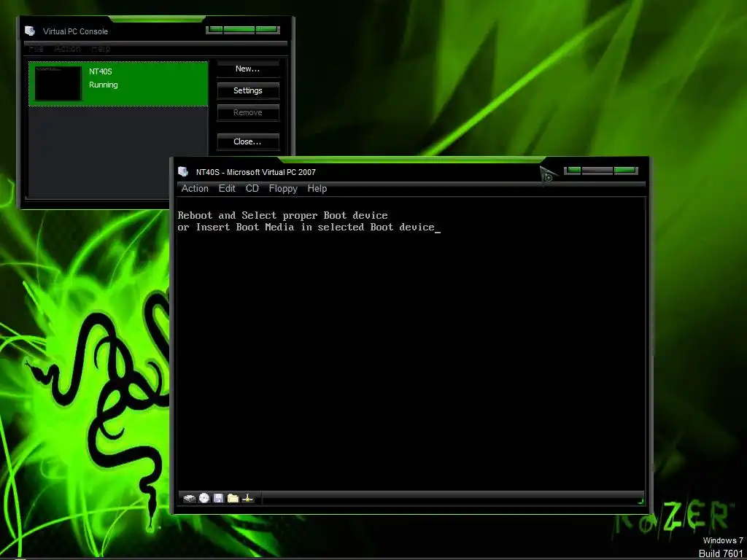The width and height of the screenshot is (747, 560).
Task: Click the network adapter icon in status bar
Action: (248, 499)
